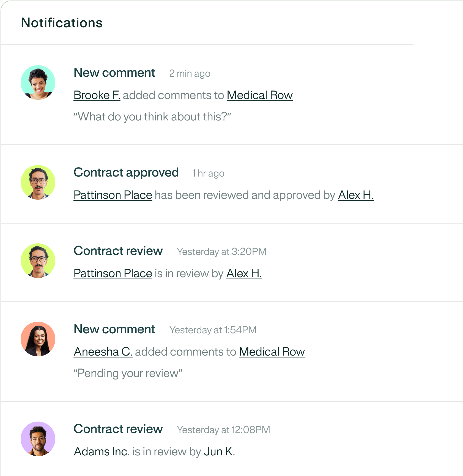Open the "What do you think about this?" comment
This screenshot has width=463, height=476.
coord(152,117)
